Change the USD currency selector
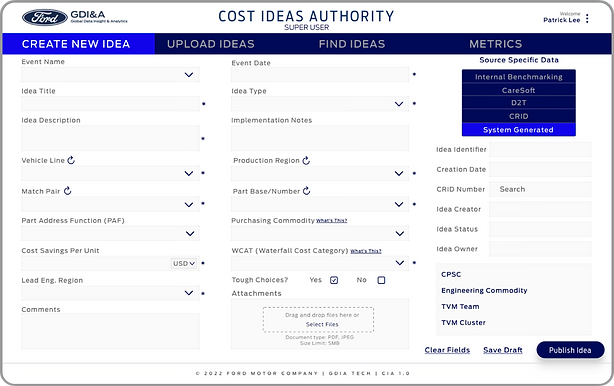The width and height of the screenshot is (614, 386). point(184,263)
